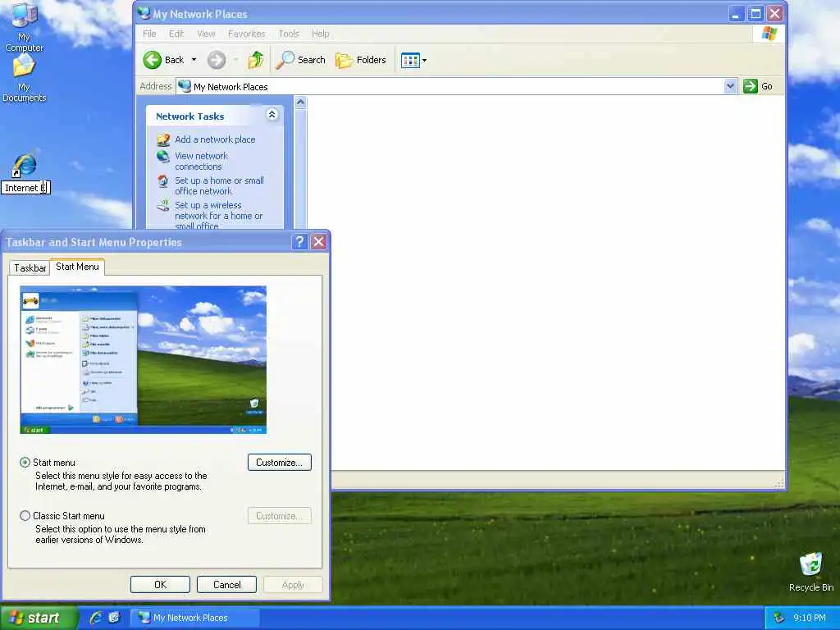Click Add a network place icon

click(163, 139)
